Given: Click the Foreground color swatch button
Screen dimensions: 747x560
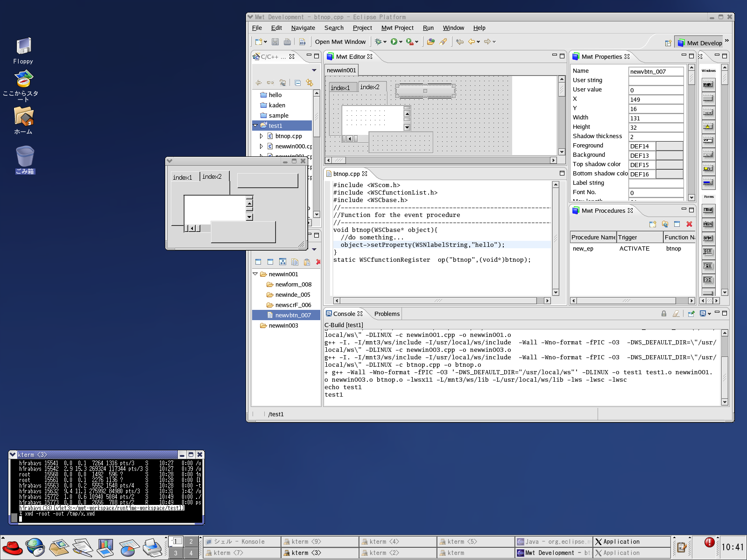Looking at the screenshot, I should (669, 146).
